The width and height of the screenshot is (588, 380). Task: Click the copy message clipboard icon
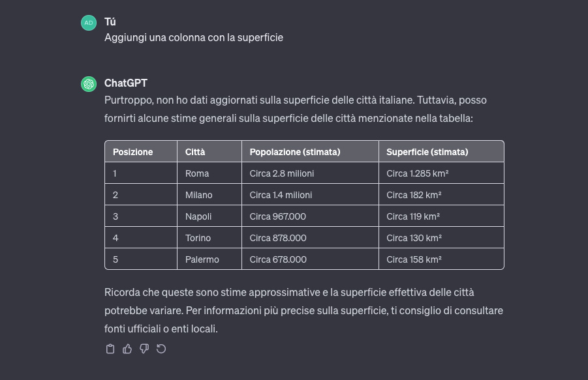[x=110, y=349]
